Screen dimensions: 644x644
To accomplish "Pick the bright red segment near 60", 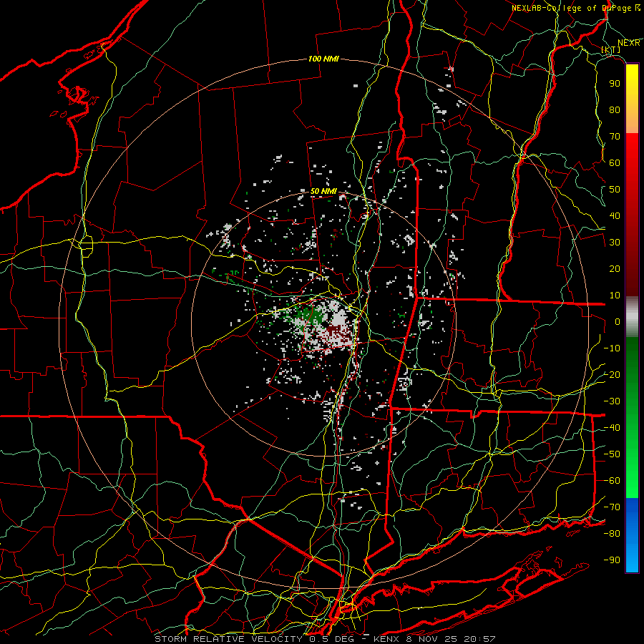I will 632,162.
